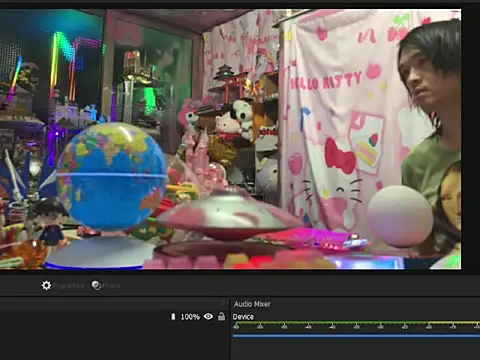Click the leftmost tick of Device meter scale
Image resolution: width=480 pixels, height=360 pixels.
(236, 327)
